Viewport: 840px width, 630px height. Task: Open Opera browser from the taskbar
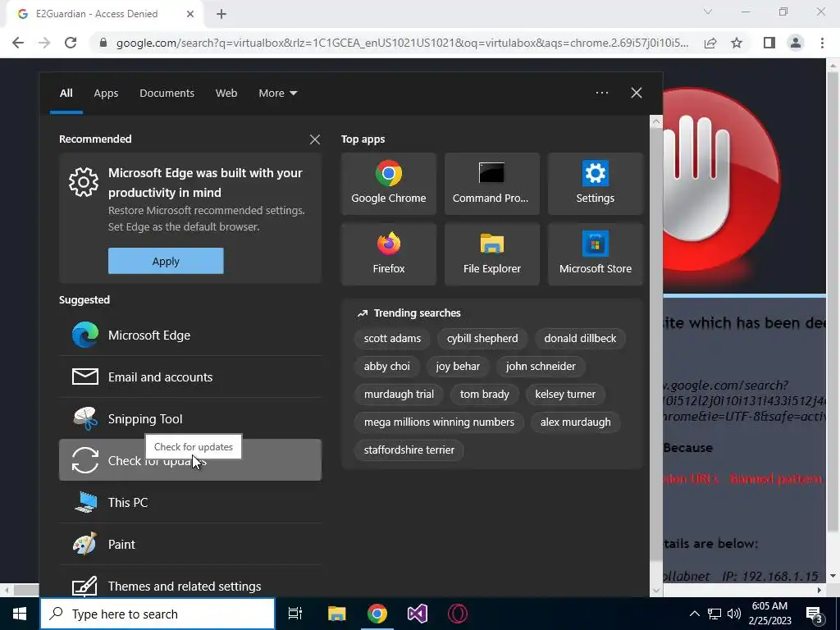[x=458, y=614]
